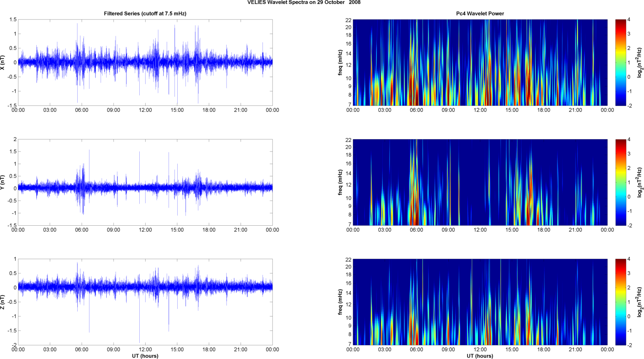Click UT (hours) label under Z time series

click(145, 356)
